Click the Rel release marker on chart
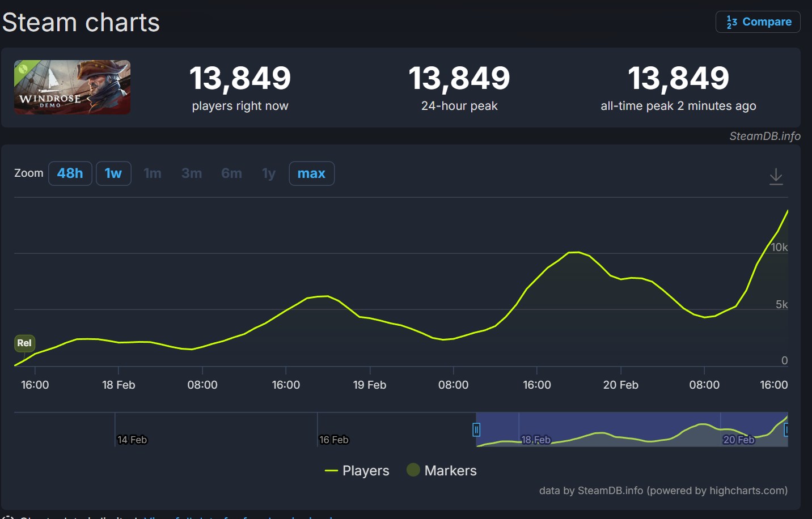812x519 pixels. (x=24, y=343)
